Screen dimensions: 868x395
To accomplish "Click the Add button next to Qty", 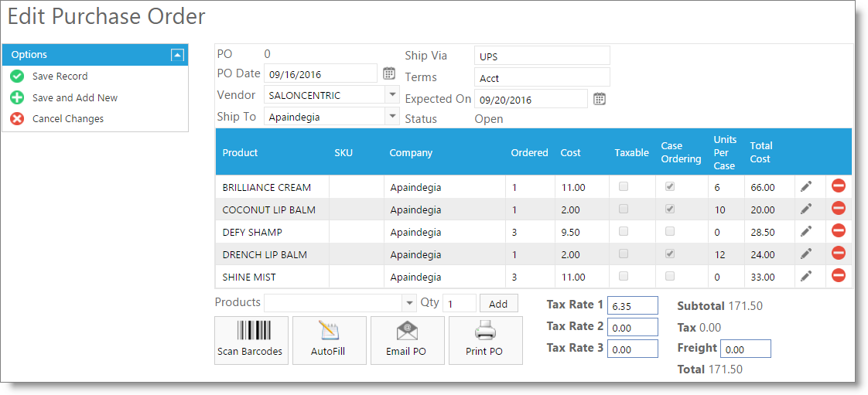I will pyautogui.click(x=498, y=304).
